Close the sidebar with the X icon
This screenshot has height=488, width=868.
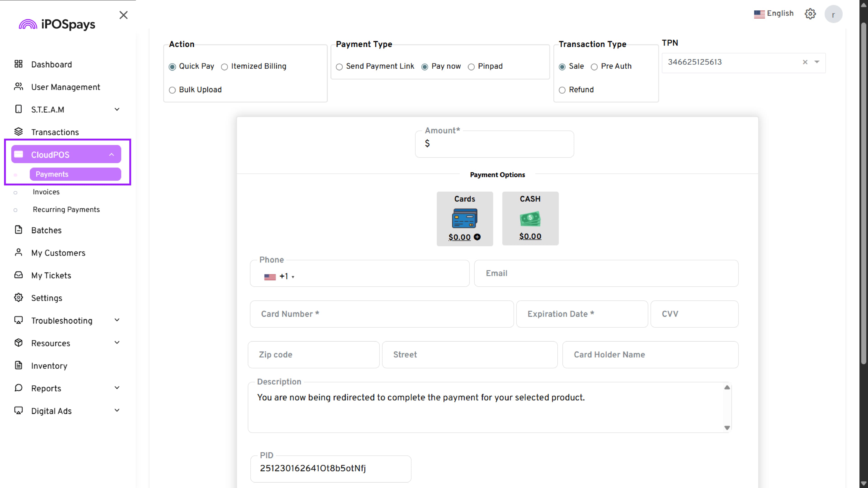[123, 15]
